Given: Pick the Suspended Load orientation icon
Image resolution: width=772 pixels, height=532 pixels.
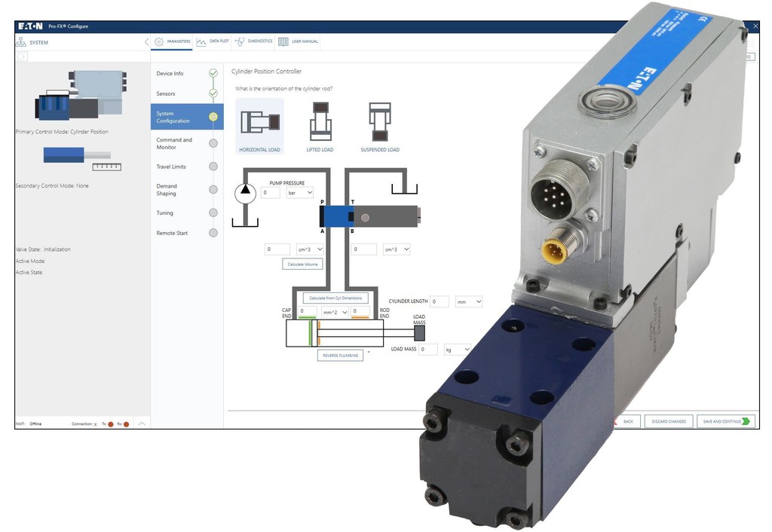Looking at the screenshot, I should pos(378,121).
